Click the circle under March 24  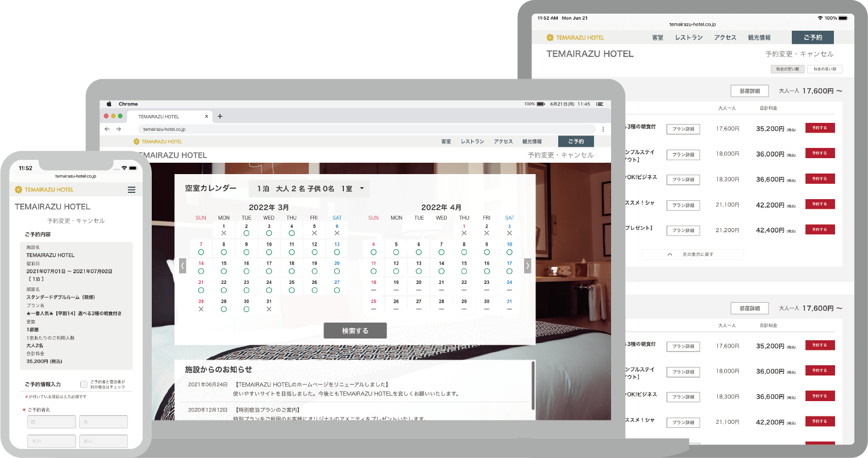(x=269, y=290)
